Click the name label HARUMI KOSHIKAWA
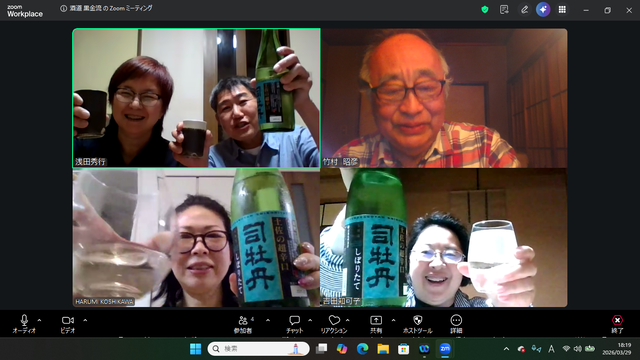Image resolution: width=640 pixels, height=360 pixels. click(x=104, y=302)
